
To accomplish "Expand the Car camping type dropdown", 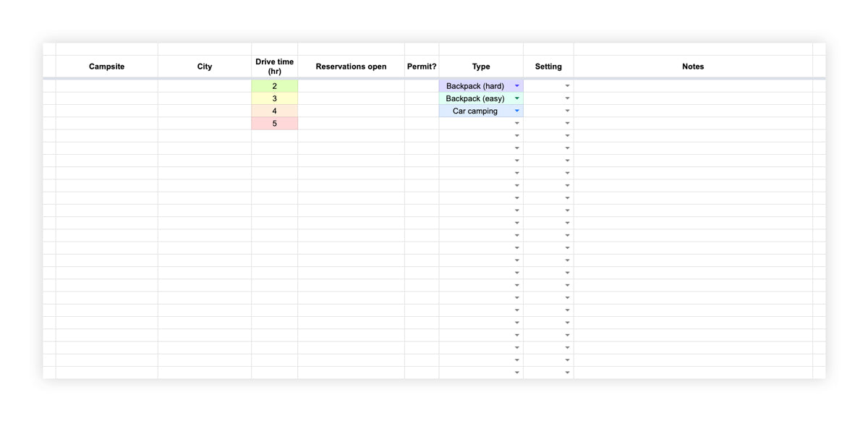I will (517, 111).
